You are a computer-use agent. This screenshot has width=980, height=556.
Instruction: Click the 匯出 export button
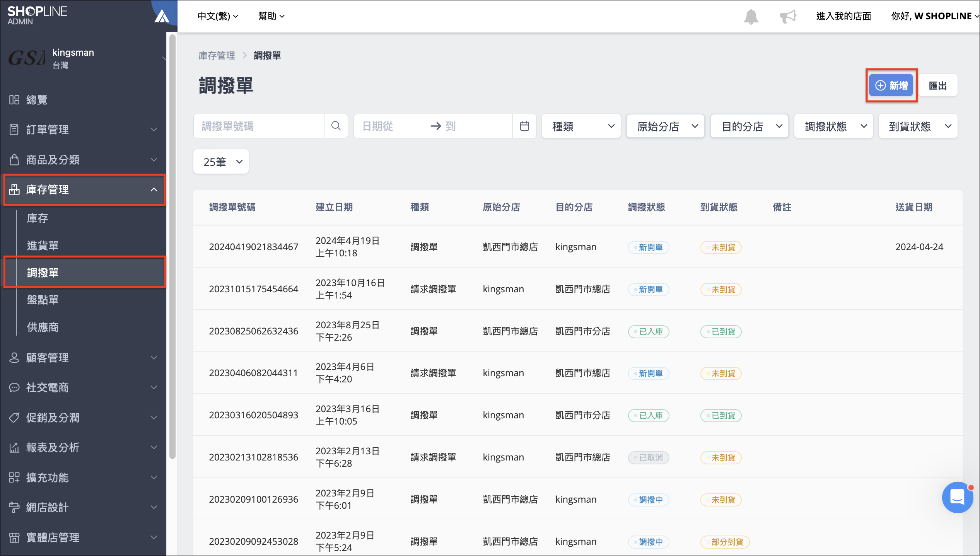pyautogui.click(x=938, y=85)
